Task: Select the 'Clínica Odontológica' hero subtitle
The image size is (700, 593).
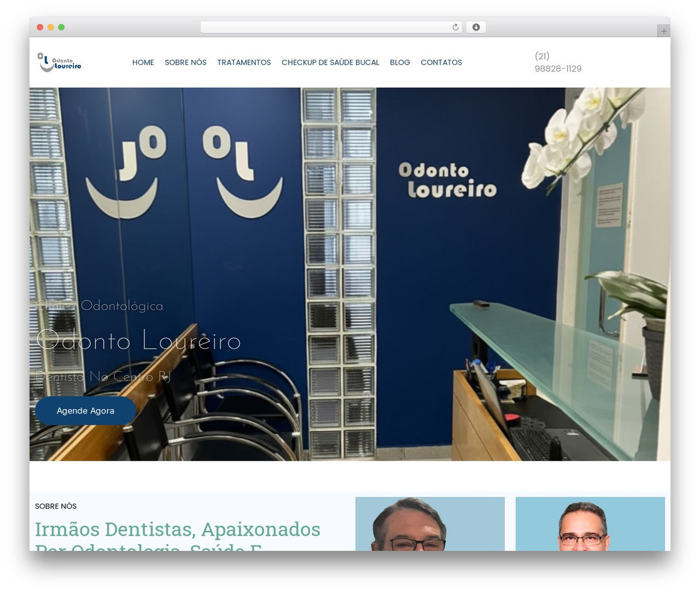Action: pos(99,306)
